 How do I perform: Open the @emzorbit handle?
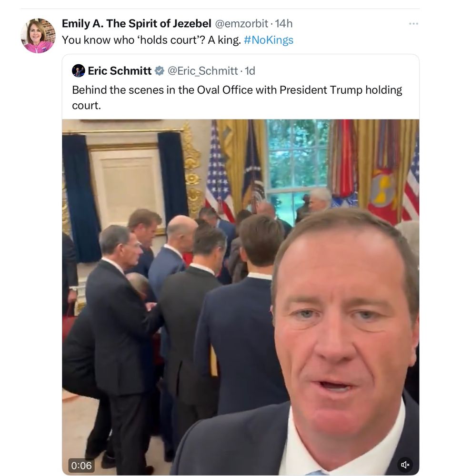click(241, 24)
